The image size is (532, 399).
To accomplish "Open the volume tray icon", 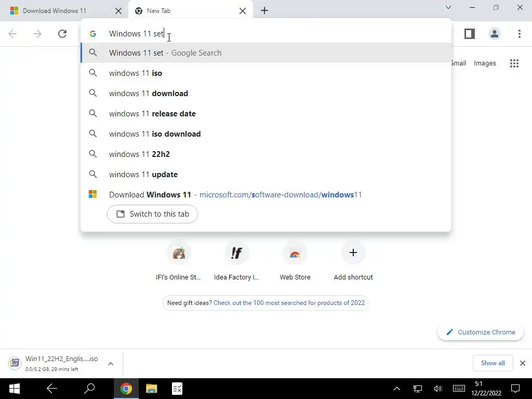I will coord(437,389).
